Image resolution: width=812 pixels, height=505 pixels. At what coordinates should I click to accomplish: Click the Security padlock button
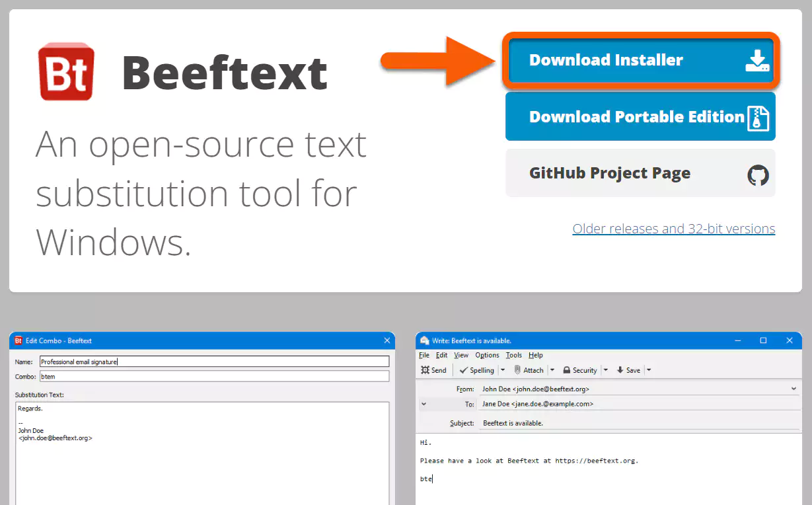pyautogui.click(x=579, y=370)
